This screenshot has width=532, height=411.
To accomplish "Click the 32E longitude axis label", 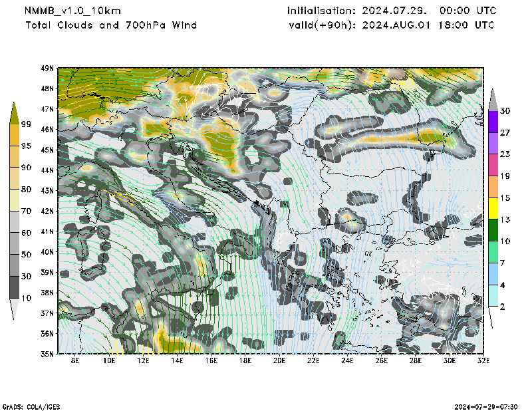I will tap(483, 361).
